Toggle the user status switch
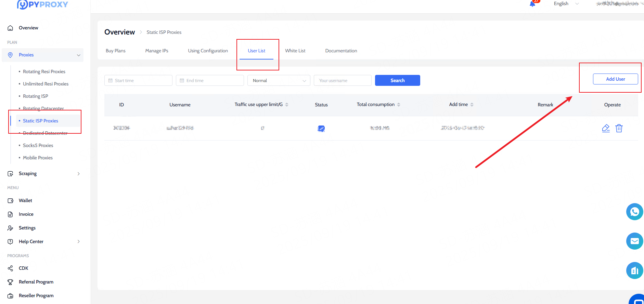Viewport: 644px width, 304px height. 321,129
